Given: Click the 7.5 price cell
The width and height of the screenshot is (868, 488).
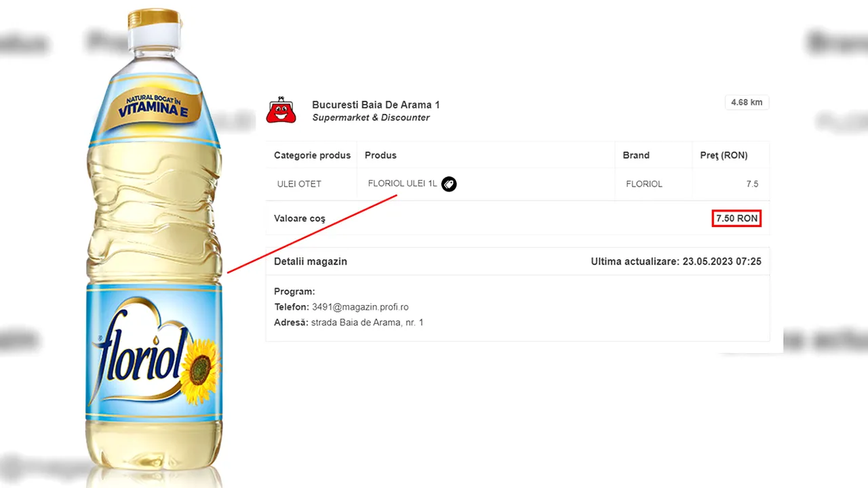Looking at the screenshot, I should pyautogui.click(x=752, y=184).
